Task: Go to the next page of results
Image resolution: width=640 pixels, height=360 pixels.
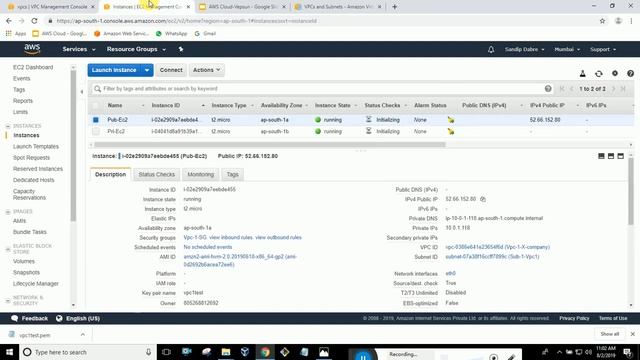Action: pyautogui.click(x=613, y=89)
